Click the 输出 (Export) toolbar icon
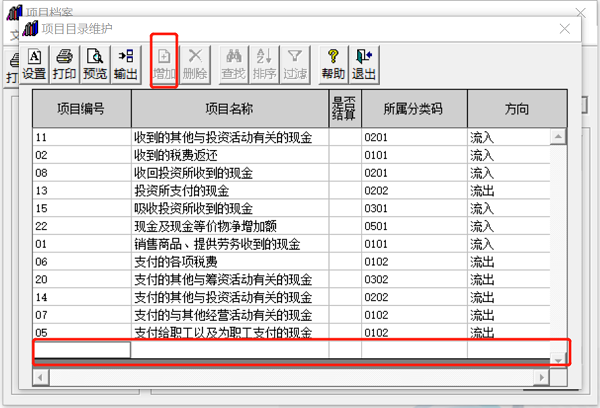This screenshot has height=408, width=600. pos(126,64)
